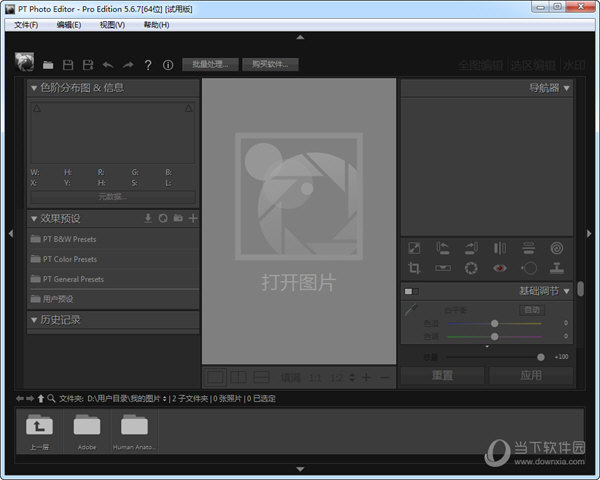The height and width of the screenshot is (480, 600).
Task: Open the PT Color Presets folder
Action: coord(113,259)
